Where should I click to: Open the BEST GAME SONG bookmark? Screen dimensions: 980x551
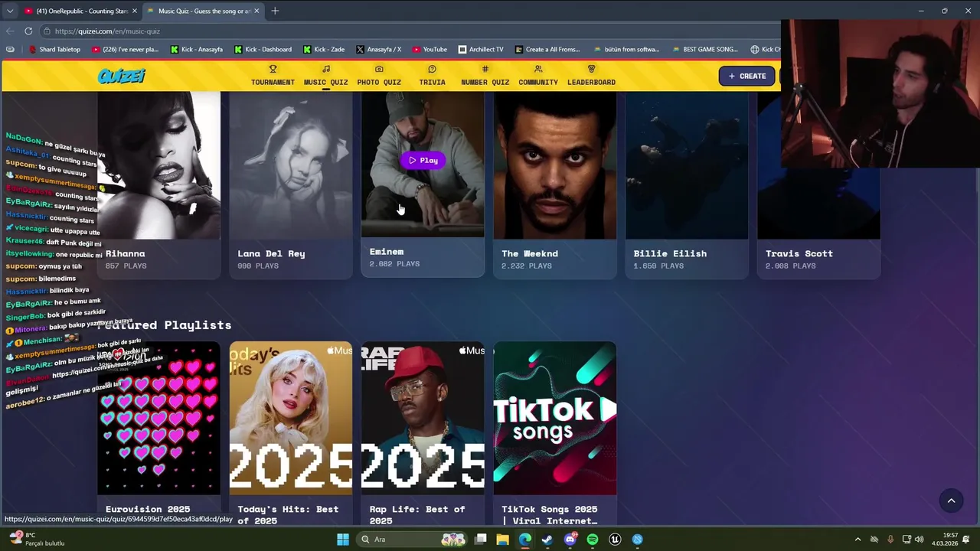[x=705, y=50]
